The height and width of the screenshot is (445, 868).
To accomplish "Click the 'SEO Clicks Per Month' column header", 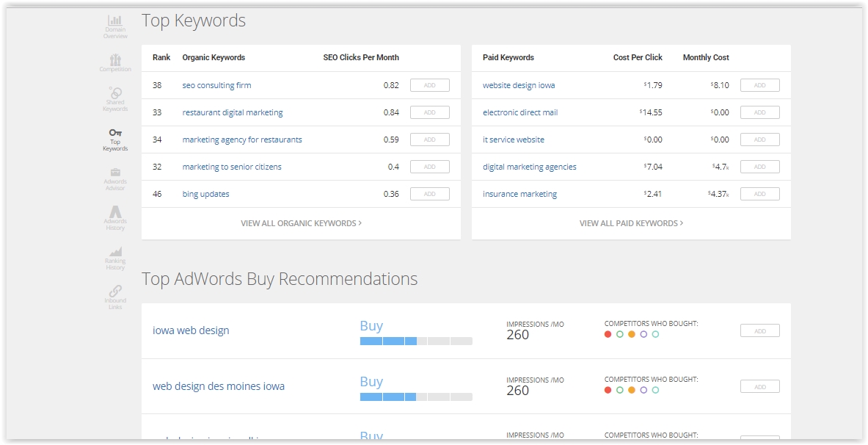I will point(361,57).
